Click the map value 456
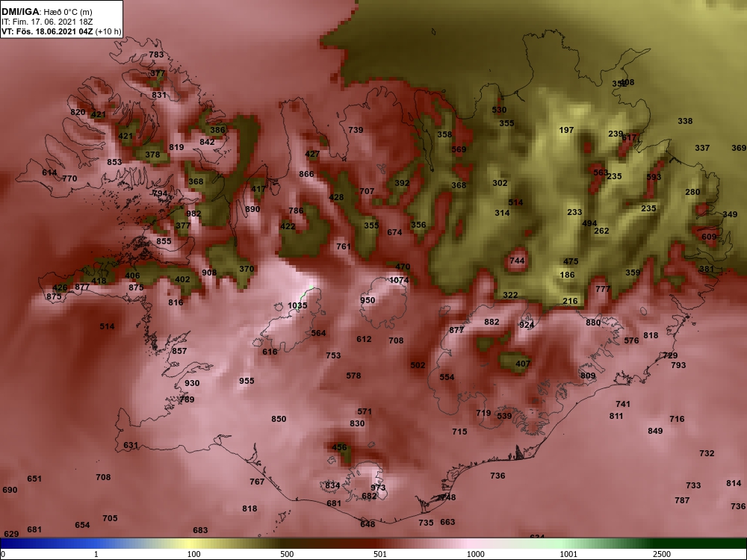 (339, 447)
